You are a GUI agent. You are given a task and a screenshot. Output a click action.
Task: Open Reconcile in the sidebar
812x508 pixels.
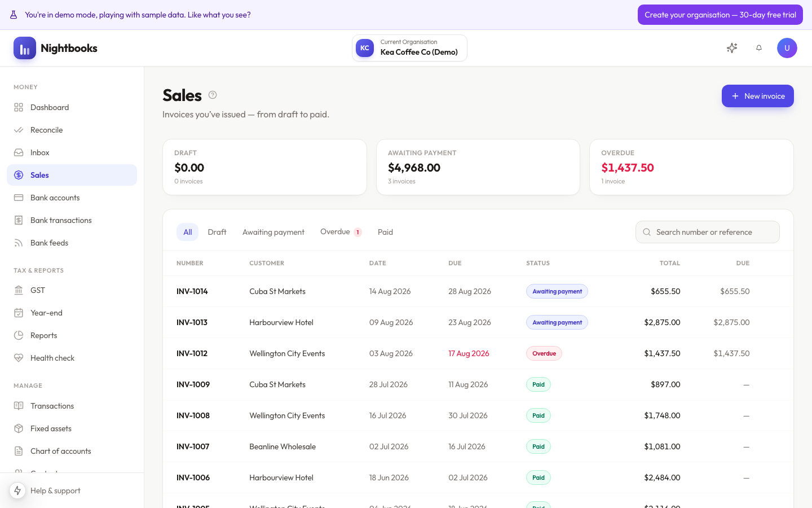[72, 130]
